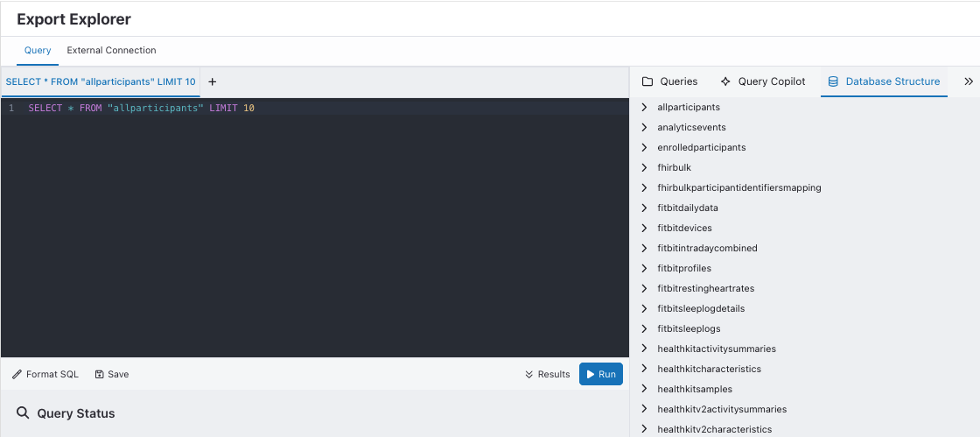The width and height of the screenshot is (980, 437).
Task: Select the open SELECT query tab
Action: coord(100,81)
